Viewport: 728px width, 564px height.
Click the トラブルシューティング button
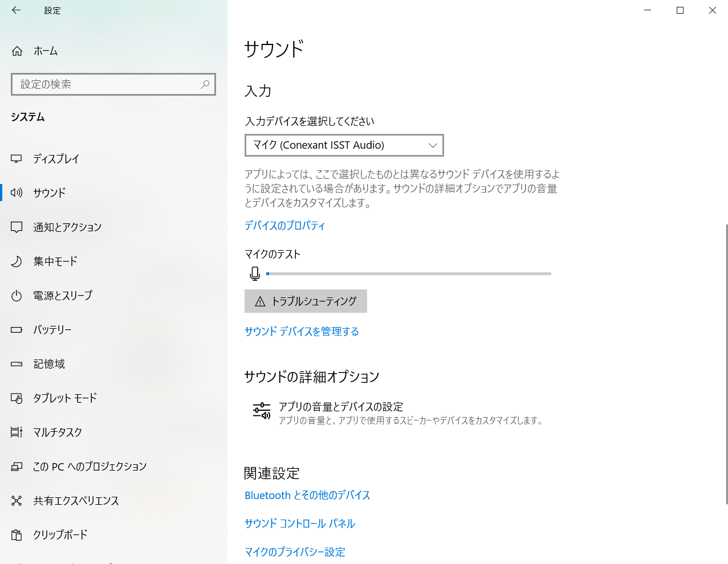pyautogui.click(x=306, y=301)
